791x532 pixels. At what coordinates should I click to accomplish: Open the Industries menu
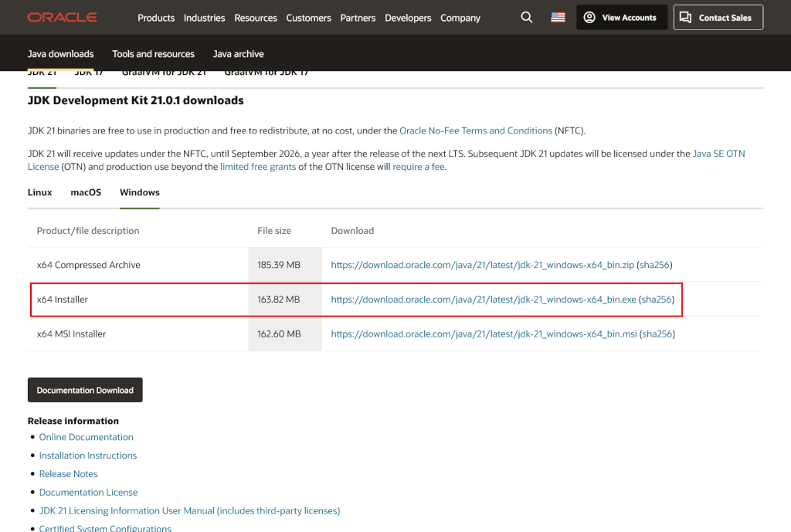(204, 18)
